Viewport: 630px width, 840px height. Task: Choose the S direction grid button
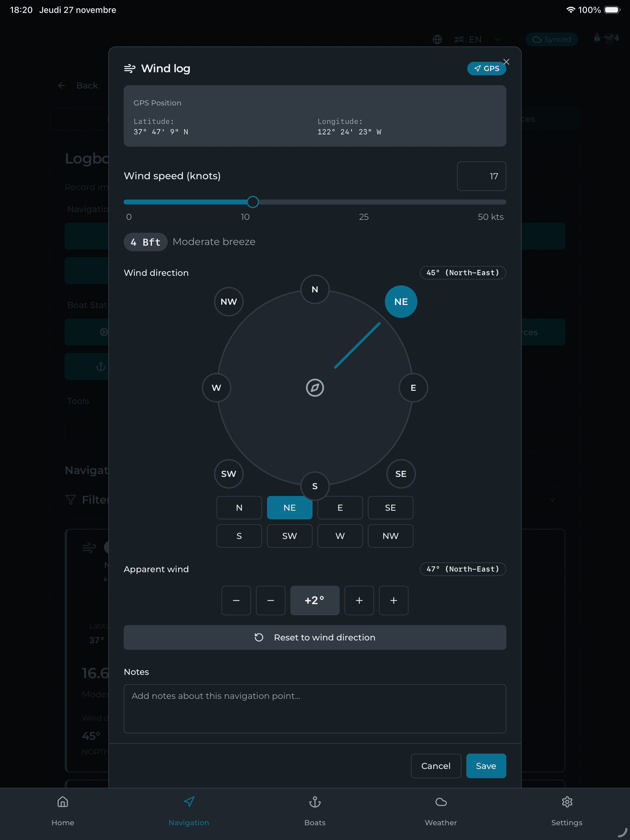click(x=239, y=536)
